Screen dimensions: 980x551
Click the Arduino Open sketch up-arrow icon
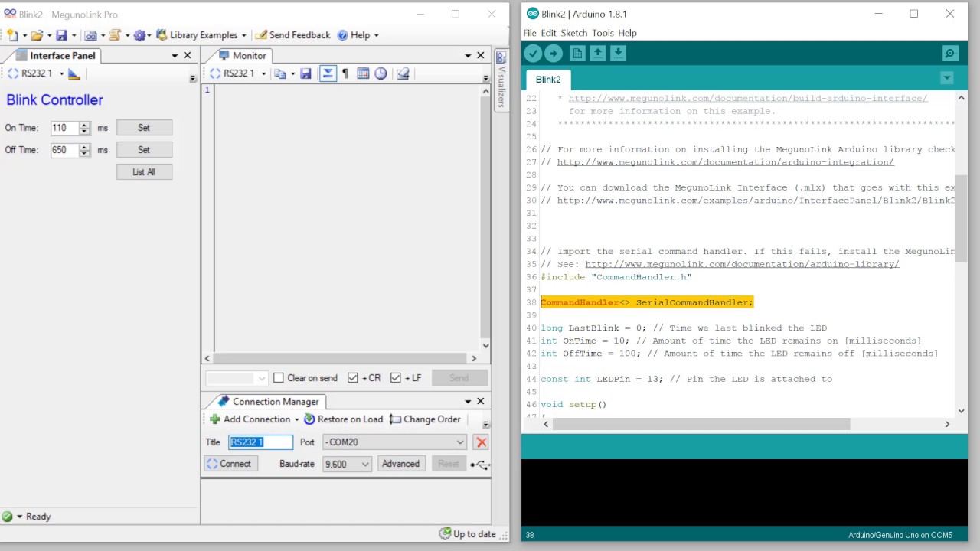598,53
